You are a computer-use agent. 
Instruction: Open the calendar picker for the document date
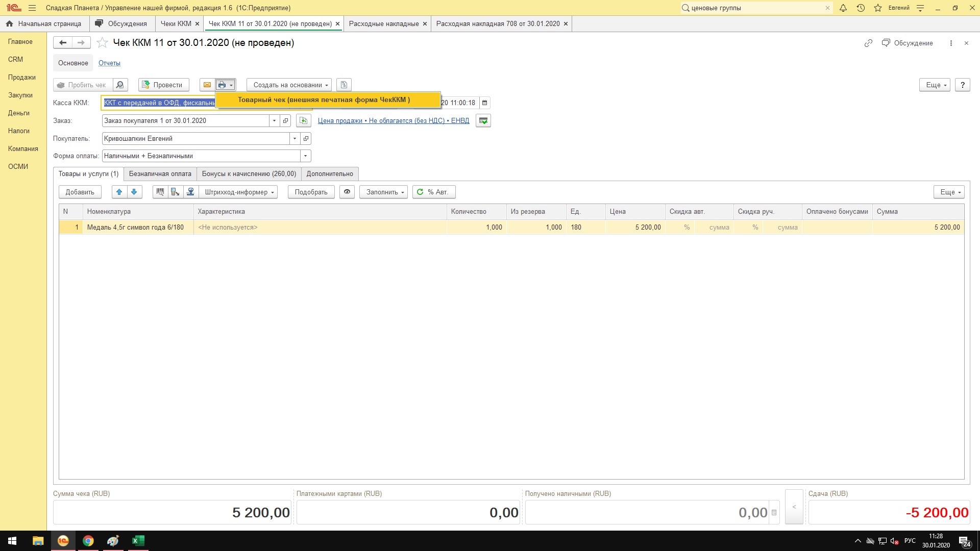(x=484, y=103)
